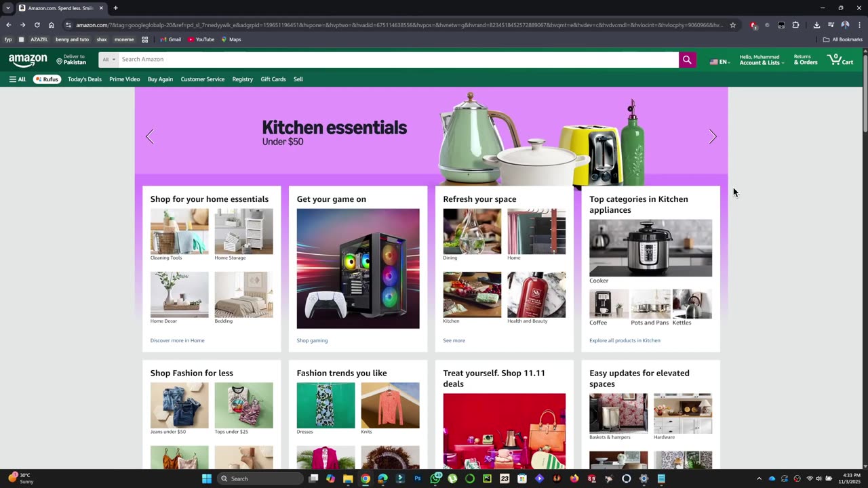Click the browser Home icon
This screenshot has width=868, height=488.
pos(51,25)
